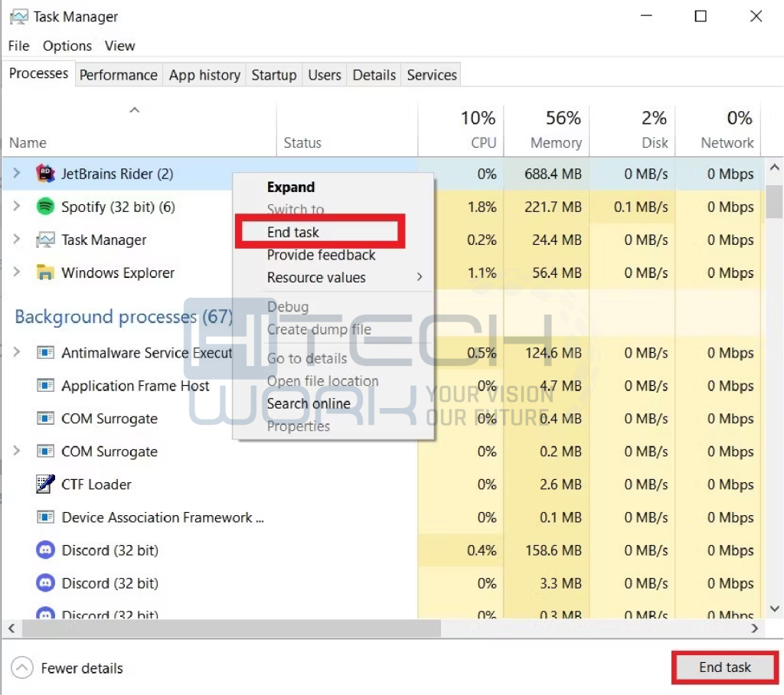This screenshot has width=784, height=695.
Task: Click the Device Association Framework icon
Action: pyautogui.click(x=45, y=517)
